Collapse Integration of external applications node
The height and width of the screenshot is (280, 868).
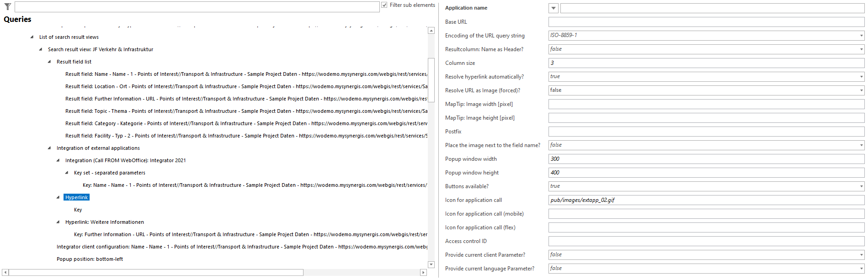(x=49, y=148)
